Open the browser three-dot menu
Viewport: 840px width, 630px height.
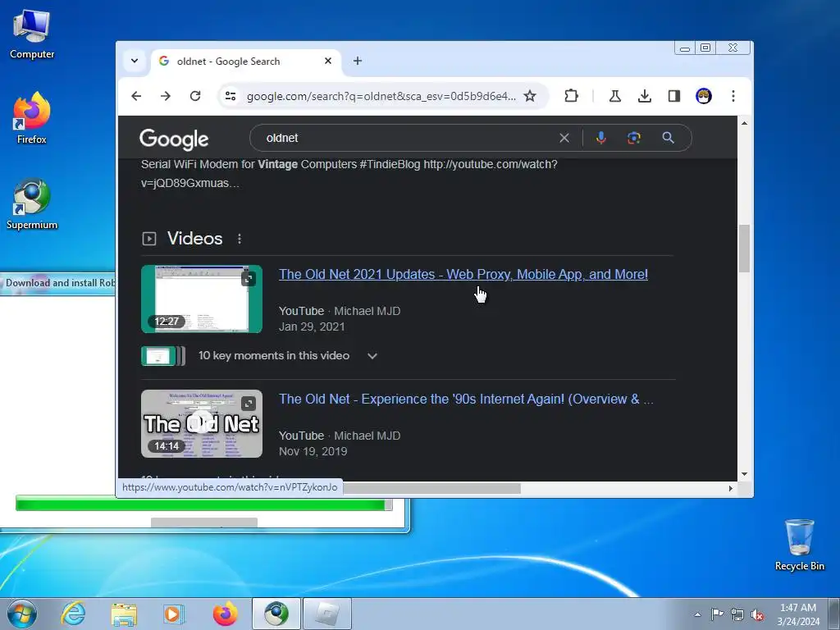pyautogui.click(x=733, y=96)
